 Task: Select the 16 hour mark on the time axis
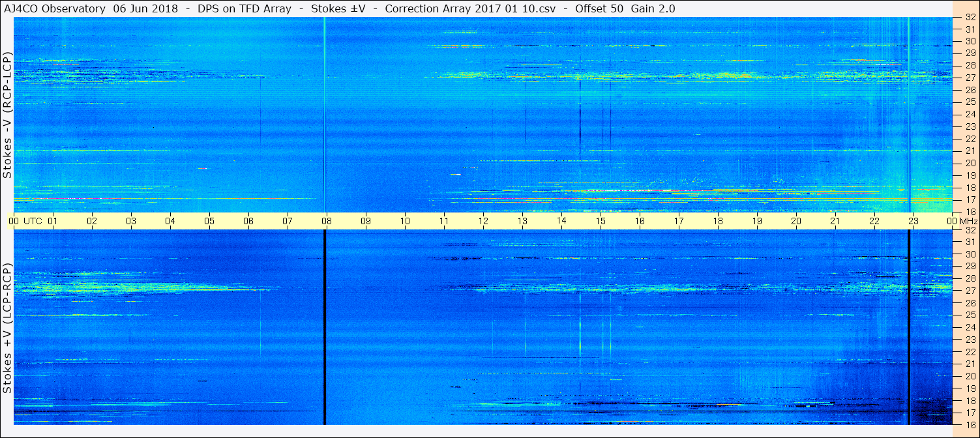[x=640, y=221]
